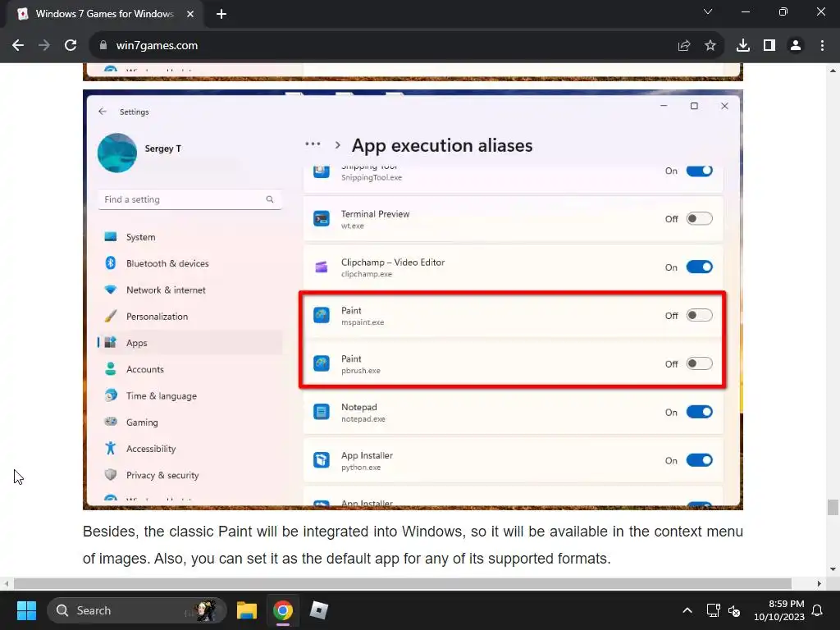Click the breadcrumb chevron before App execution aliases

point(337,144)
